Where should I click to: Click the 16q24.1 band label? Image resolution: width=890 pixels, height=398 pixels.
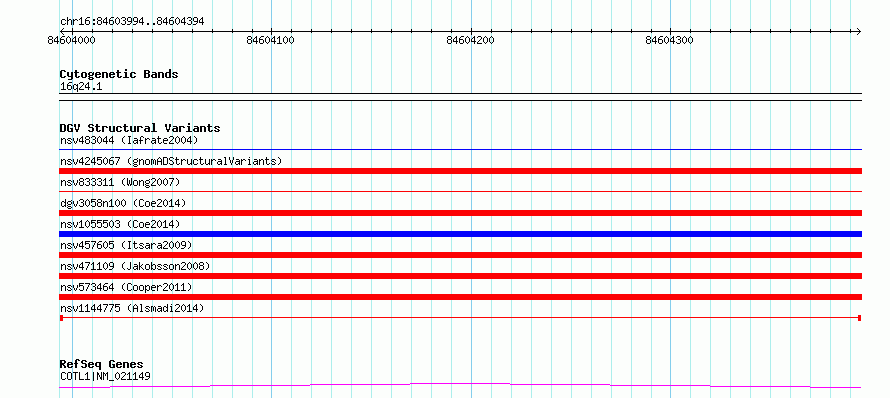tap(81, 87)
